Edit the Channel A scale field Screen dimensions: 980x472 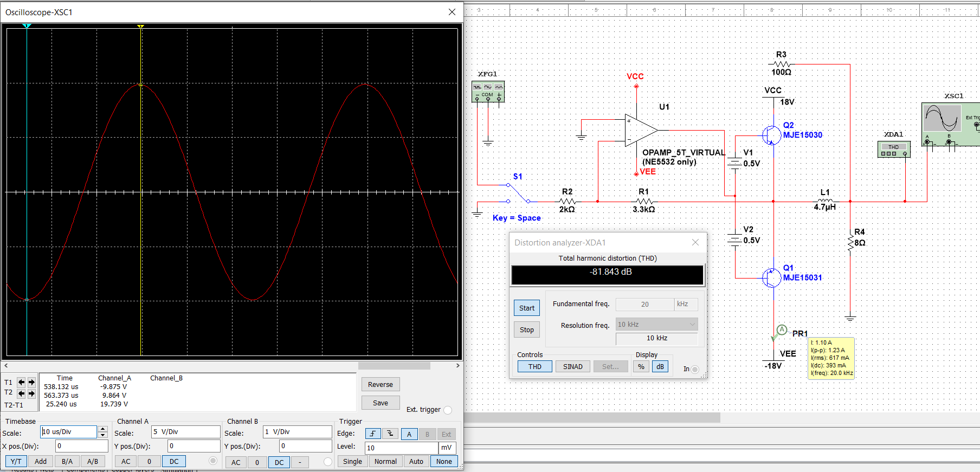coord(185,432)
